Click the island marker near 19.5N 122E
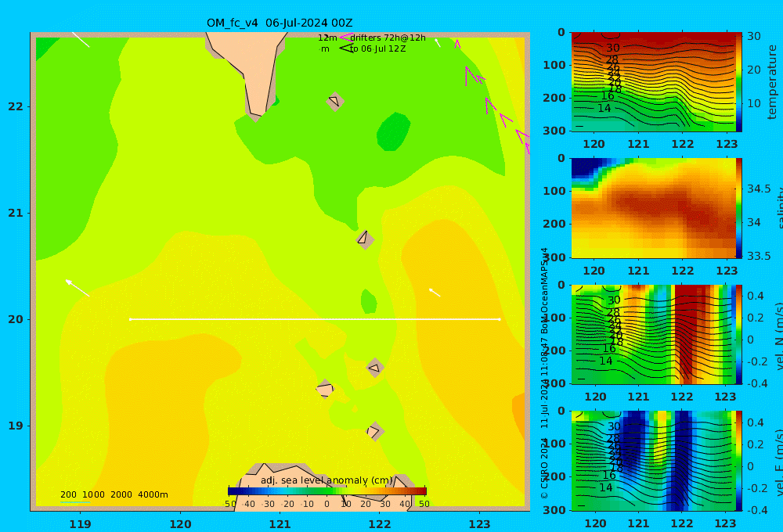783x532 pixels. [x=375, y=368]
